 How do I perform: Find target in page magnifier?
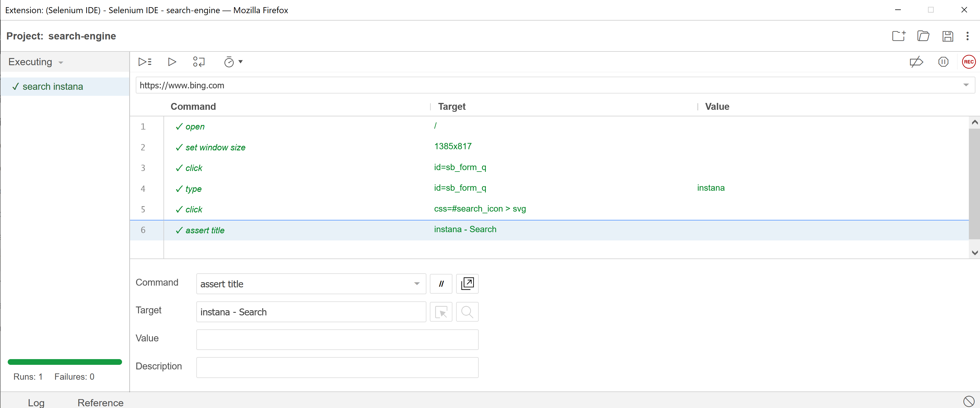[x=467, y=312]
